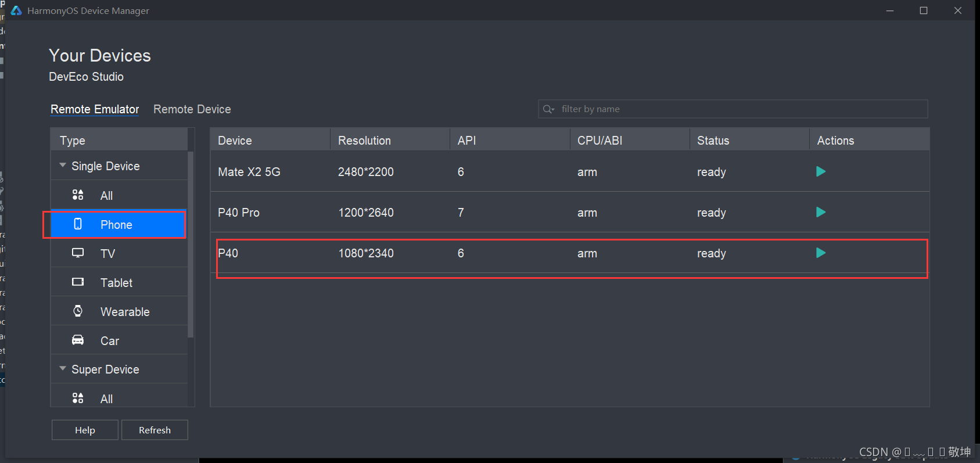
Task: Select Tablet in the type list
Action: click(x=119, y=282)
